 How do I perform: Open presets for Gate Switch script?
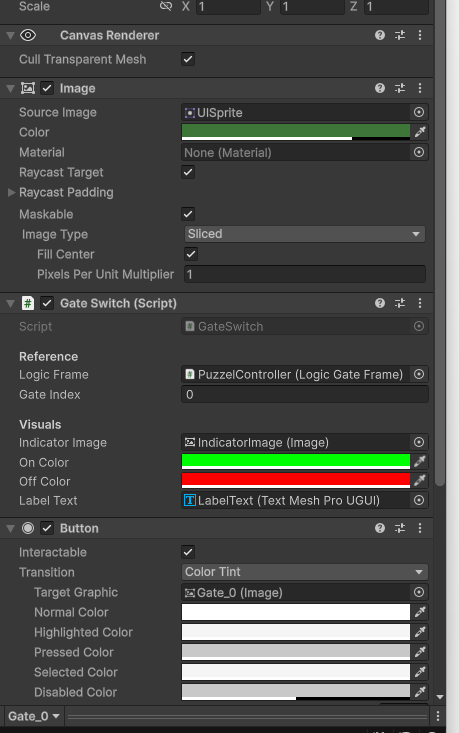pos(400,303)
